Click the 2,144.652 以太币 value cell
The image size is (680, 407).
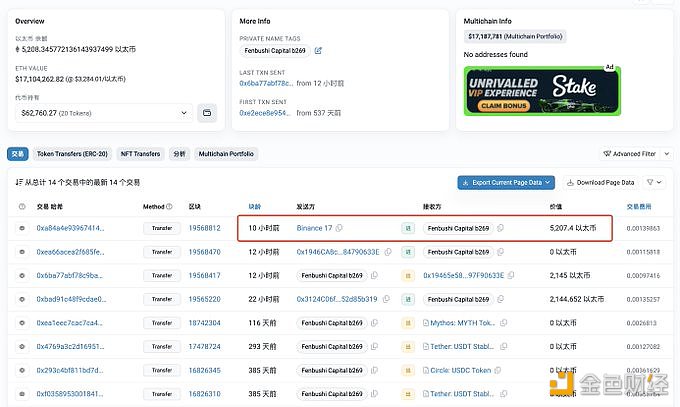[x=577, y=299]
